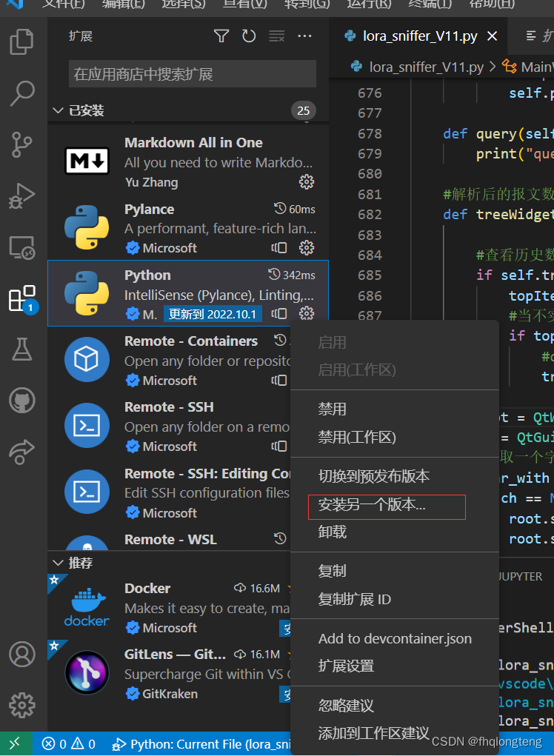The width and height of the screenshot is (554, 756).
Task: Click Python: Current File debug launcher
Action: click(x=200, y=744)
